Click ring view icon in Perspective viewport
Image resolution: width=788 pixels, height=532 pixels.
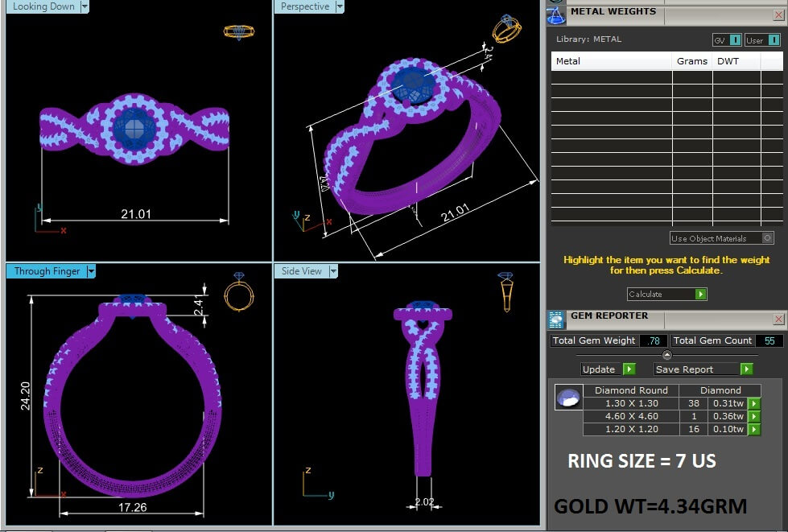(506, 30)
